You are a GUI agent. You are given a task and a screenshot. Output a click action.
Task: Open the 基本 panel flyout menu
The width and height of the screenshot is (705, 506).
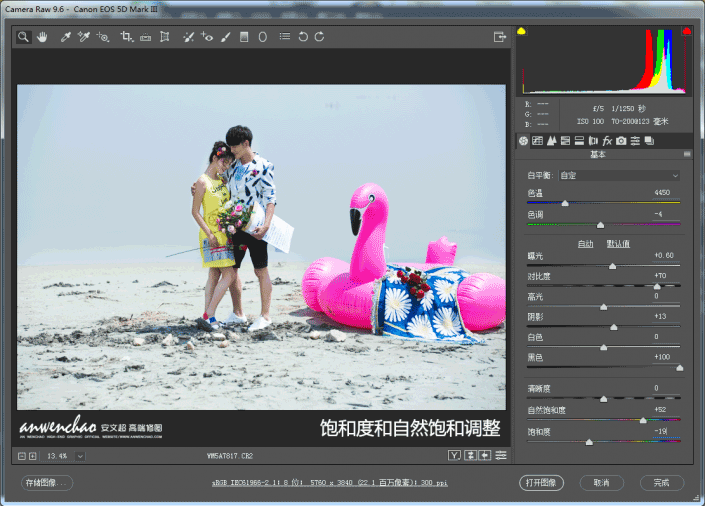(687, 154)
